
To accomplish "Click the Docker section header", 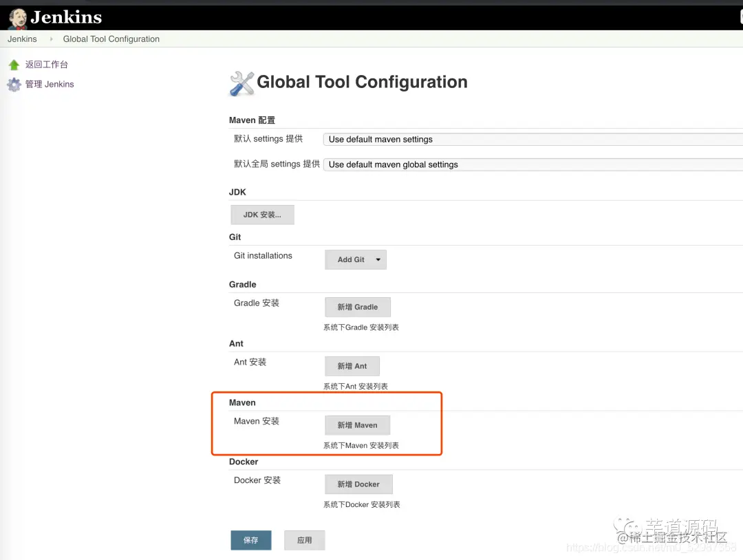I will pos(244,462).
